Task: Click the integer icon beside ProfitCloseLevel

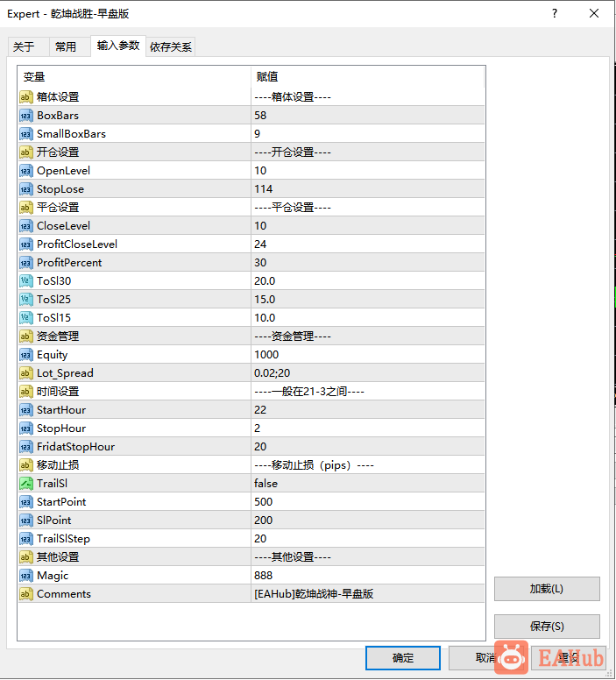Action: click(26, 244)
